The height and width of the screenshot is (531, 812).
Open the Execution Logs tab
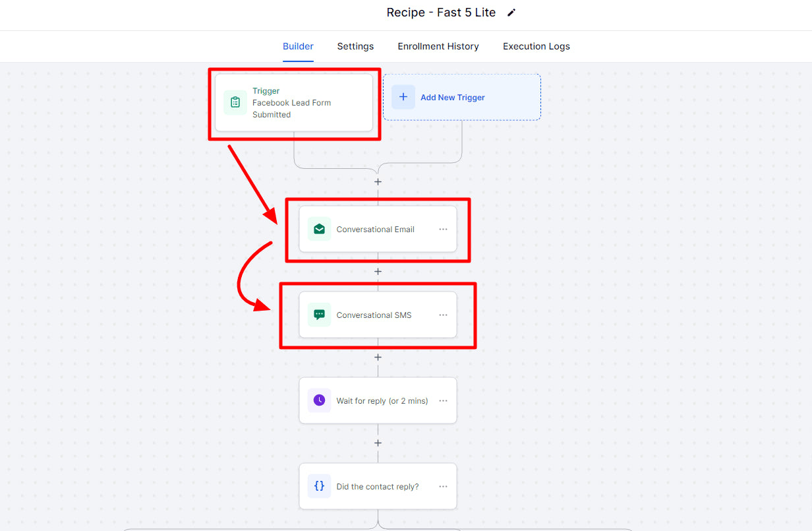(536, 46)
